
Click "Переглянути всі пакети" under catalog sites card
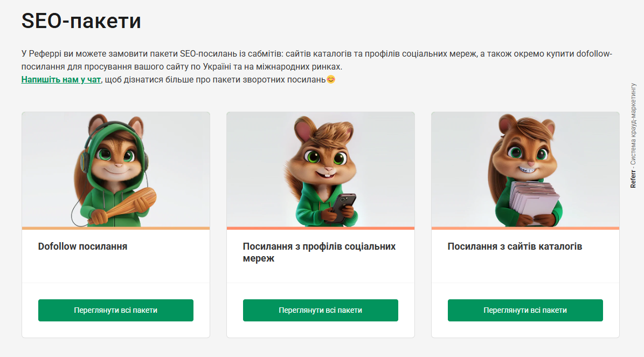[x=525, y=310]
